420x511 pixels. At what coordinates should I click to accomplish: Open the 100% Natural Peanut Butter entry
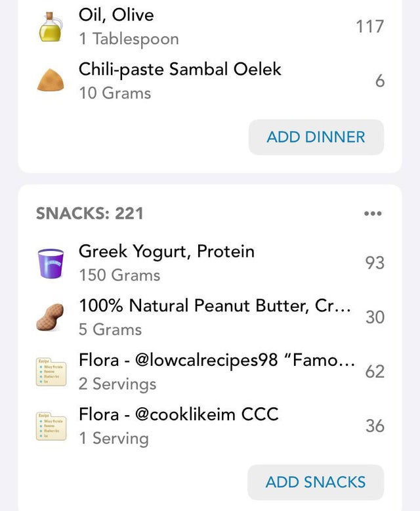210,317
